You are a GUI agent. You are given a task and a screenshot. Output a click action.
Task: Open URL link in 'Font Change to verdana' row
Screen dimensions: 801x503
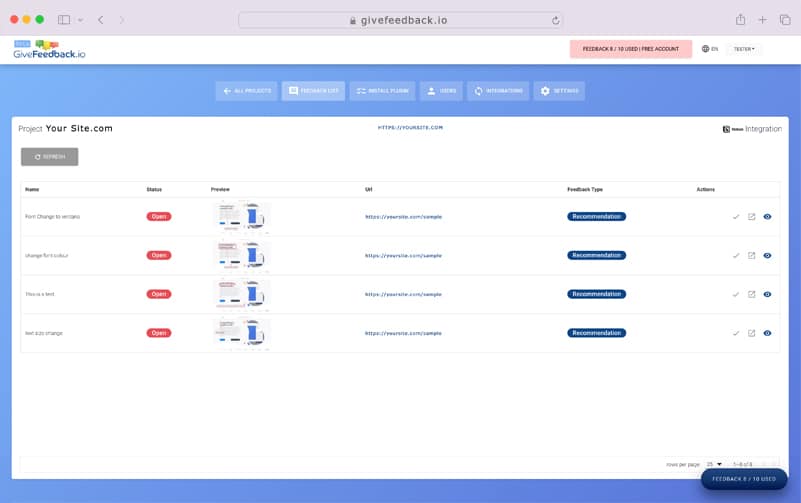[x=403, y=217]
